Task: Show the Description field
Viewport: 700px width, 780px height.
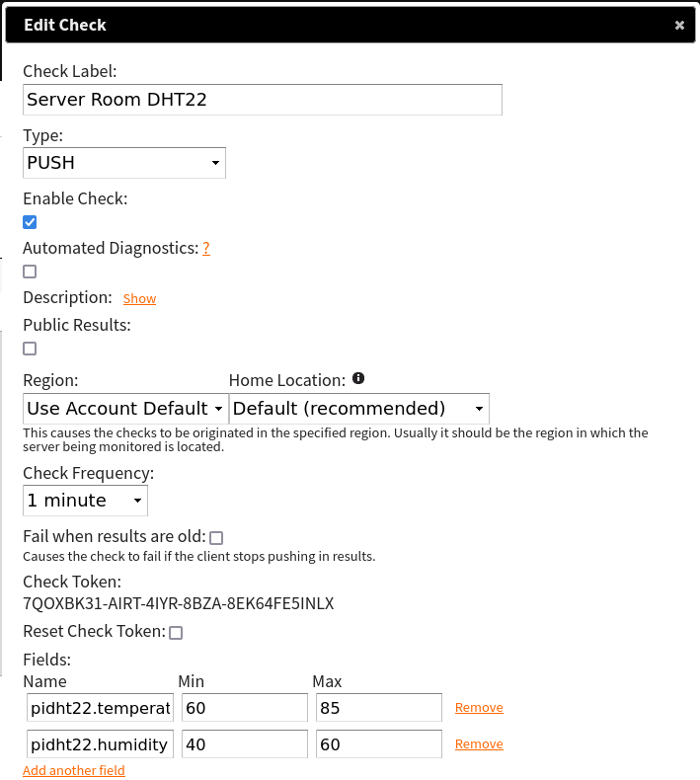Action: click(x=139, y=299)
